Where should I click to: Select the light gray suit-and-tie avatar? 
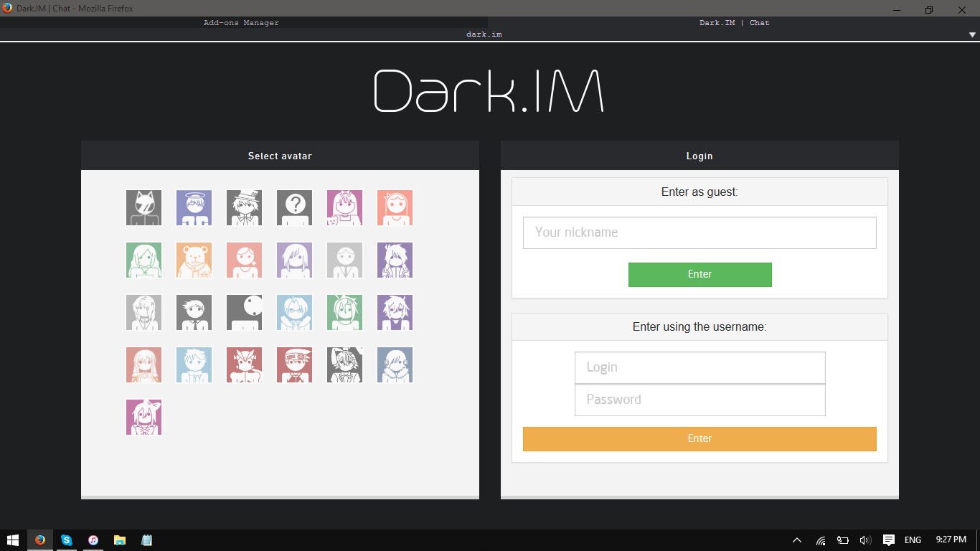pos(344,260)
